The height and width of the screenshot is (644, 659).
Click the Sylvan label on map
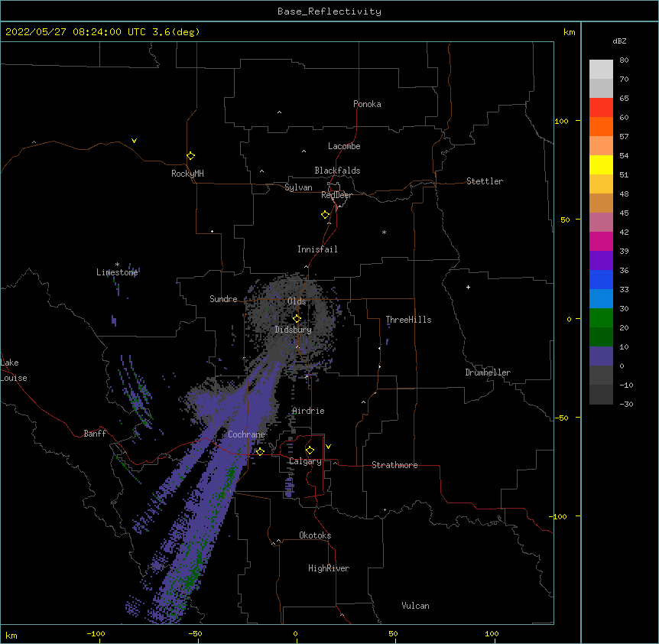pos(298,187)
